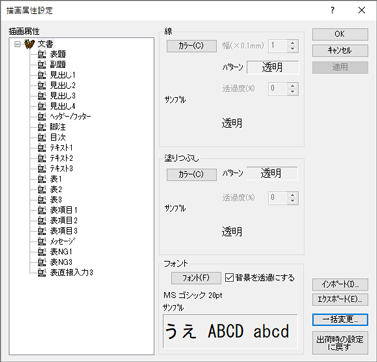Decrease line 透過度 with down arrow
This screenshot has height=362, width=377.
[x=293, y=92]
